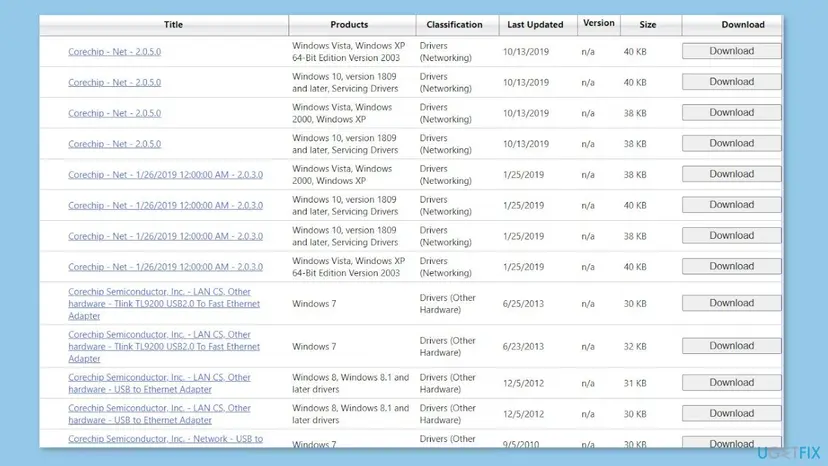828x466 pixels.
Task: Download 2.0.3.0 driver for Windows 10, 38 KB
Action: coord(731,235)
